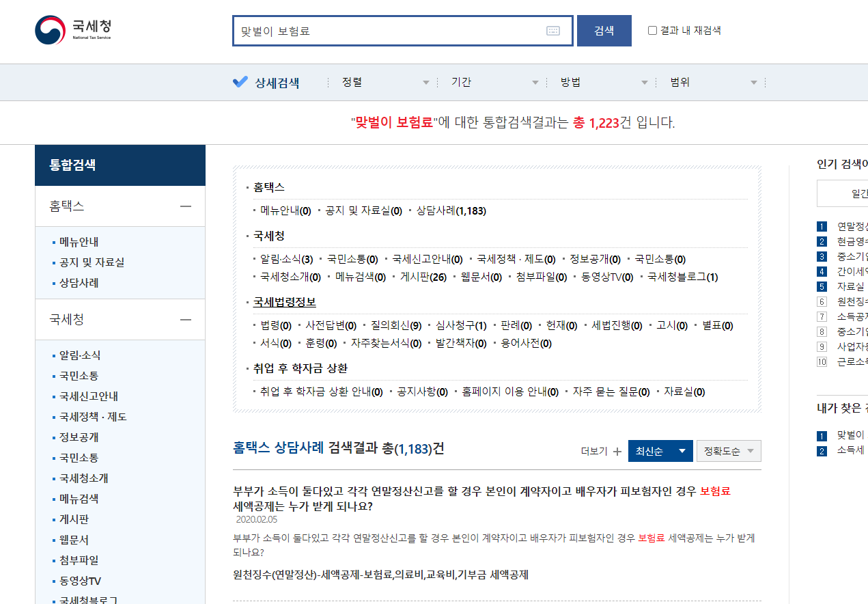868x604 pixels.
Task: Select the 일간 popular search tab
Action: tap(843, 193)
